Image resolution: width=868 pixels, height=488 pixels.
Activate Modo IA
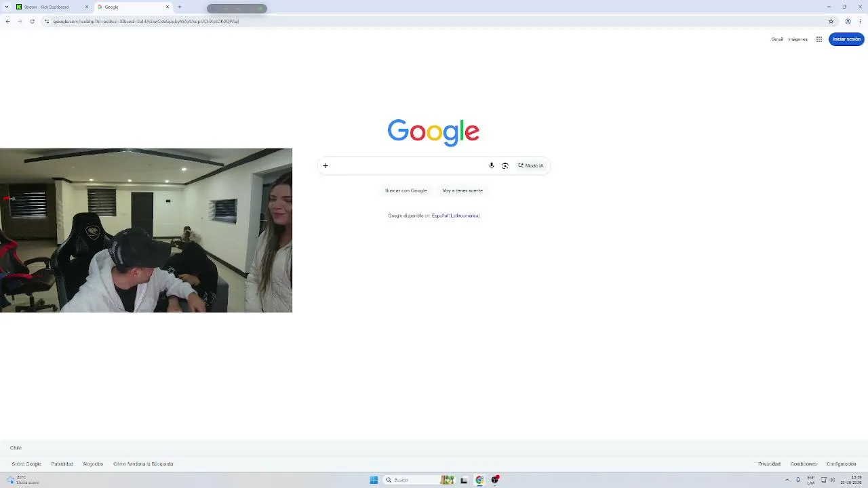click(531, 165)
